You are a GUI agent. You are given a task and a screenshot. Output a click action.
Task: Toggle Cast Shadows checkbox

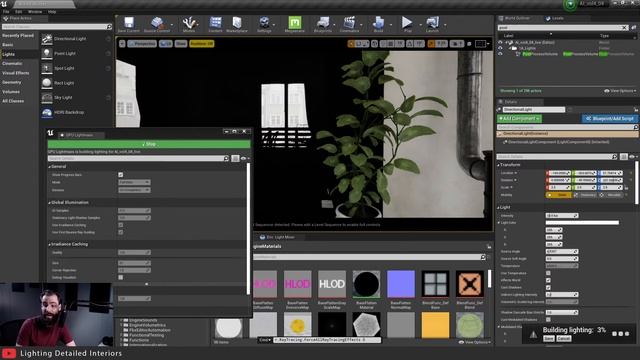[548, 287]
